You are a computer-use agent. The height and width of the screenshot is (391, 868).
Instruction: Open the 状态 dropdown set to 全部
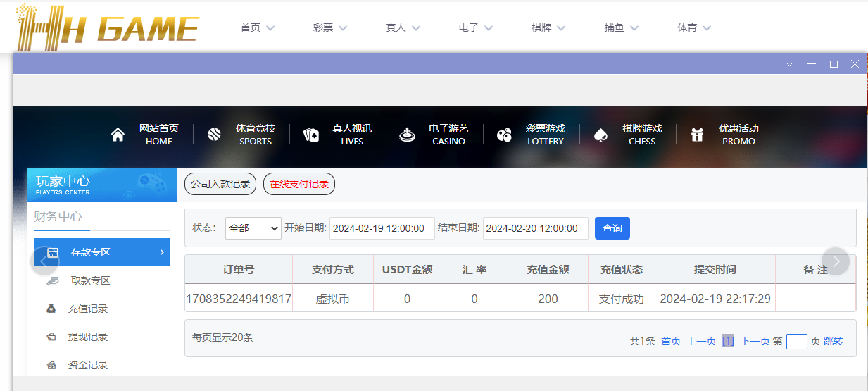[x=253, y=228]
